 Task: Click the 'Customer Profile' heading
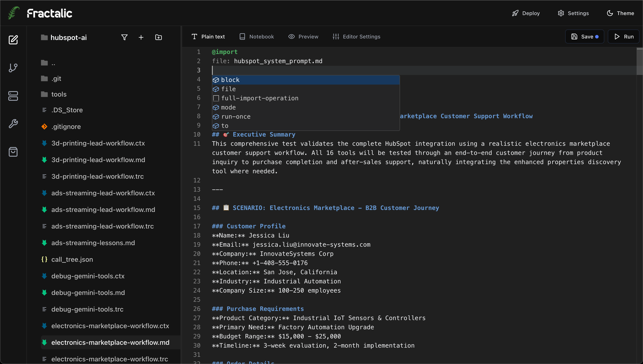point(256,226)
